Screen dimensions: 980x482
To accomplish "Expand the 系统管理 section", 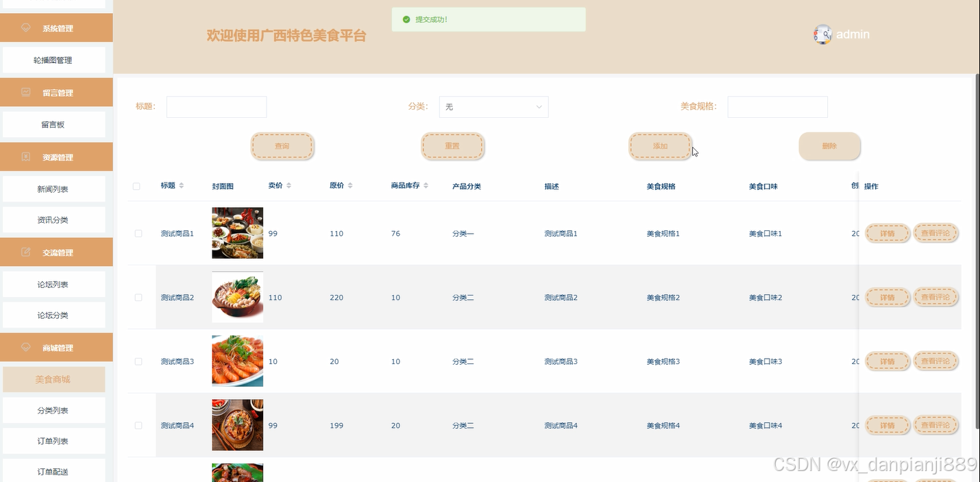I will [56, 28].
